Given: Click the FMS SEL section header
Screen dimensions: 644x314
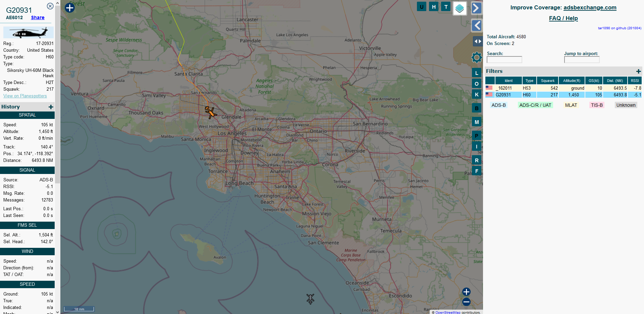Looking at the screenshot, I should (27, 225).
